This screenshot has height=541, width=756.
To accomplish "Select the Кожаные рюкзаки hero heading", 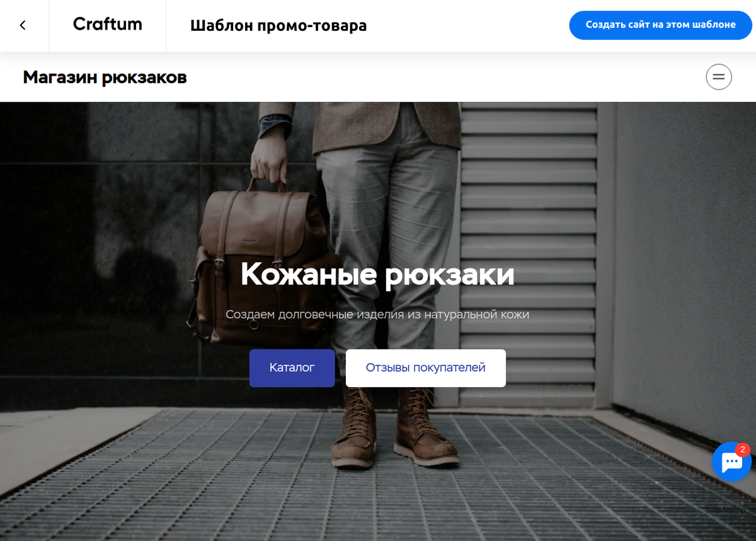I will pyautogui.click(x=377, y=274).
